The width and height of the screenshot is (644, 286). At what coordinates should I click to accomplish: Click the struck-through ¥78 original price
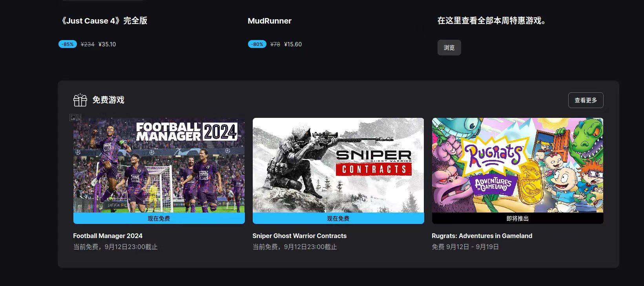click(275, 44)
